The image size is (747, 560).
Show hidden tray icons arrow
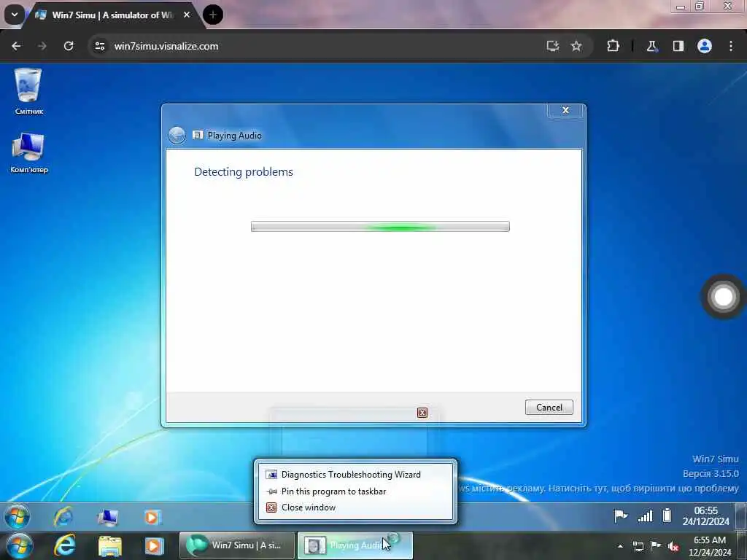click(620, 546)
